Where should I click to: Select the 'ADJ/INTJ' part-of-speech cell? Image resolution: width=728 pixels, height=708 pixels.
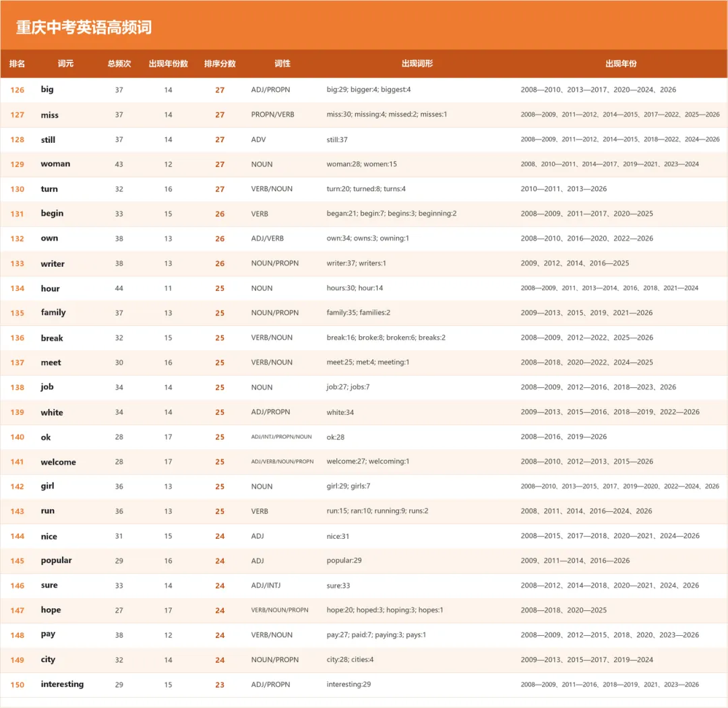266,585
